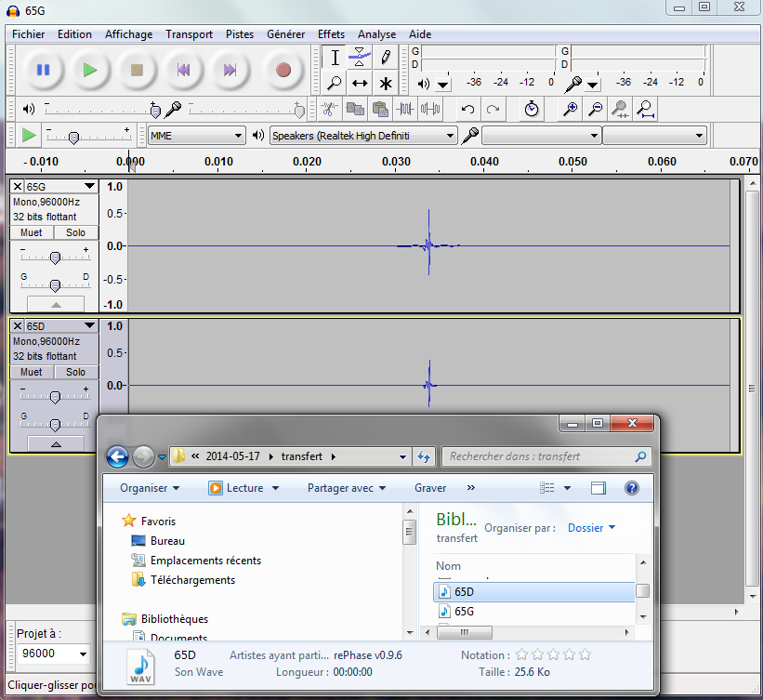Screen dimensions: 763x700
Task: Open Téléchargements in Explorer favorites
Action: click(x=192, y=580)
